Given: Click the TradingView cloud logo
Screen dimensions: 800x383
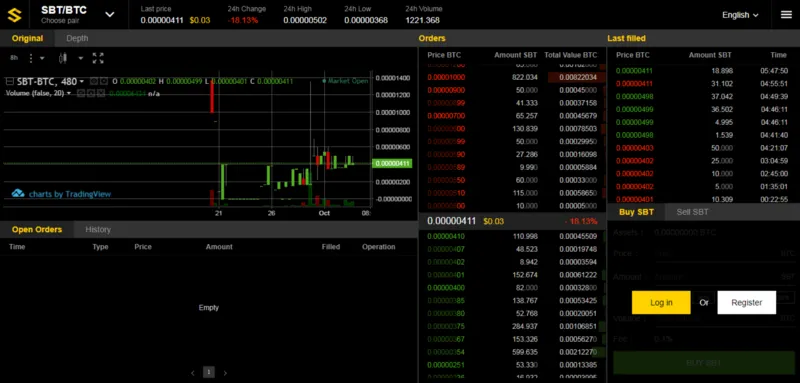Looking at the screenshot, I should pyautogui.click(x=18, y=194).
